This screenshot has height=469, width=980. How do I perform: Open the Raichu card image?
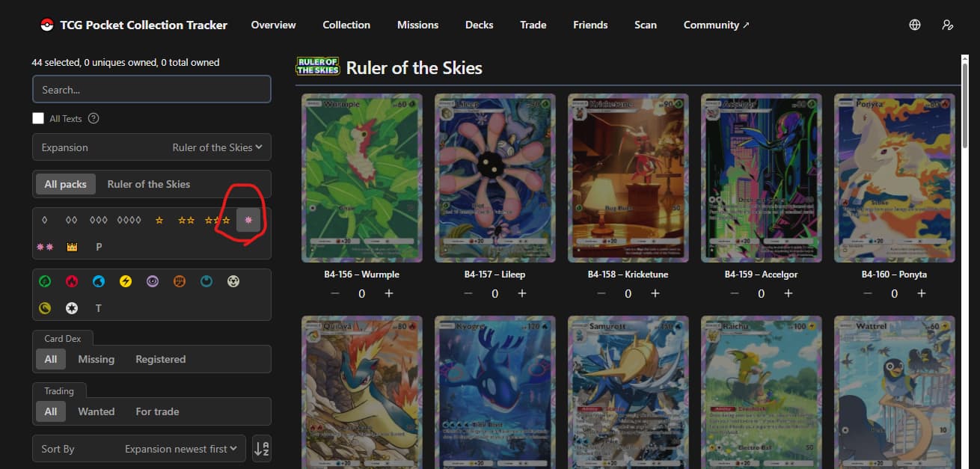[x=762, y=392]
